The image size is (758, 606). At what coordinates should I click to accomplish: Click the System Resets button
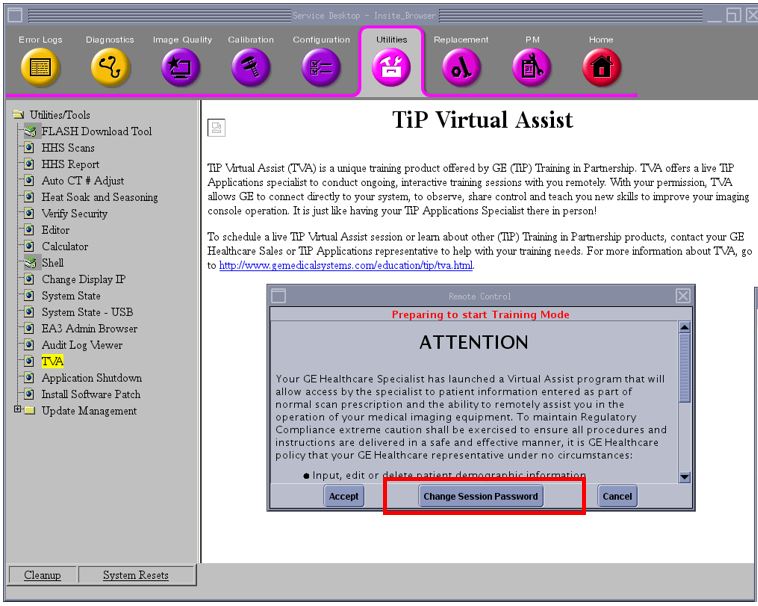point(135,575)
